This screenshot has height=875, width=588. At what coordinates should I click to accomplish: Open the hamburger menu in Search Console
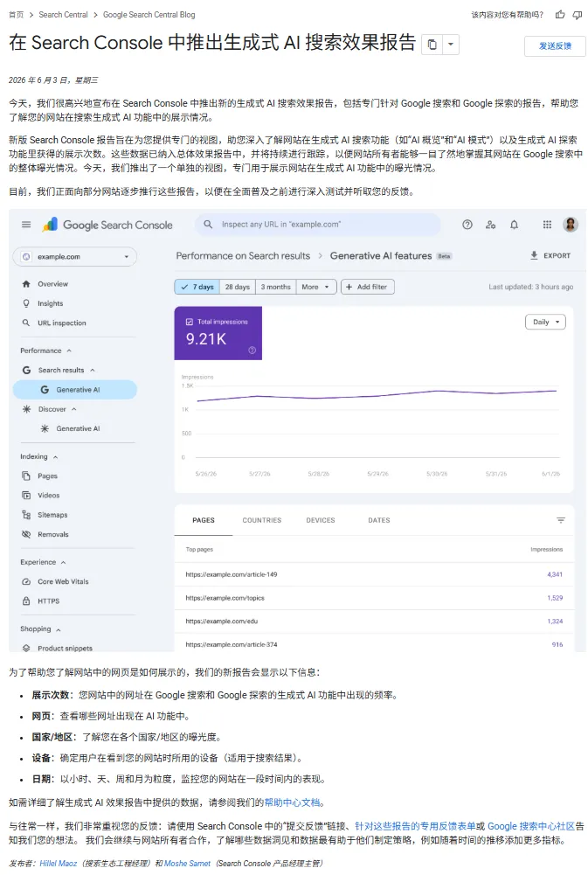pos(26,225)
